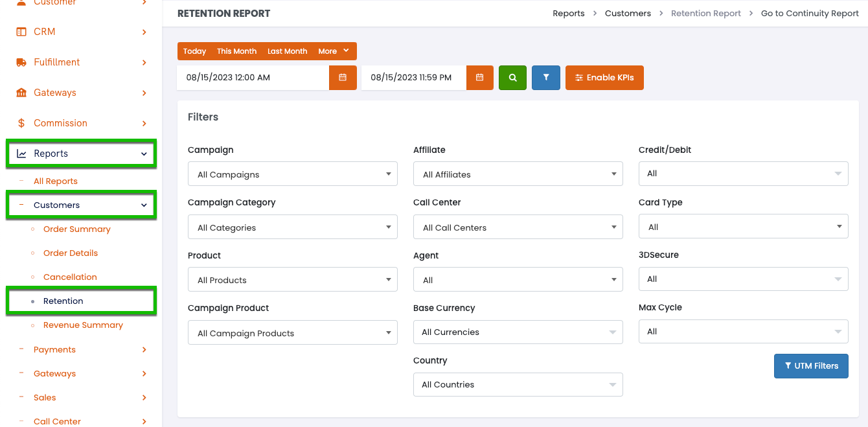Select the Last Month date preset

[287, 51]
